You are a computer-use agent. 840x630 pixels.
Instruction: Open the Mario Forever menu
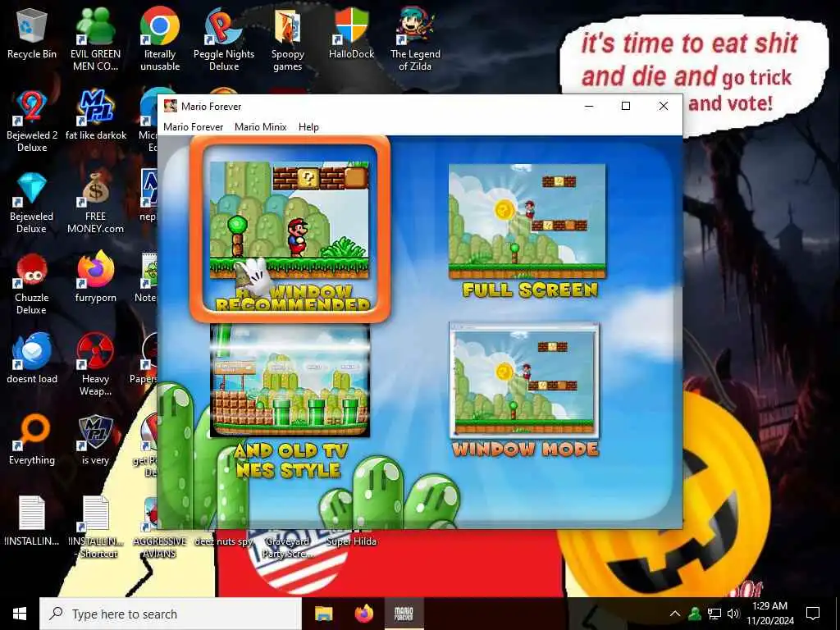tap(193, 127)
